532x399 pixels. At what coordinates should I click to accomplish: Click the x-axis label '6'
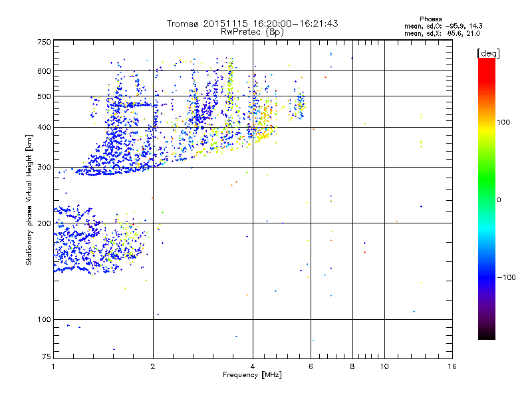(311, 366)
